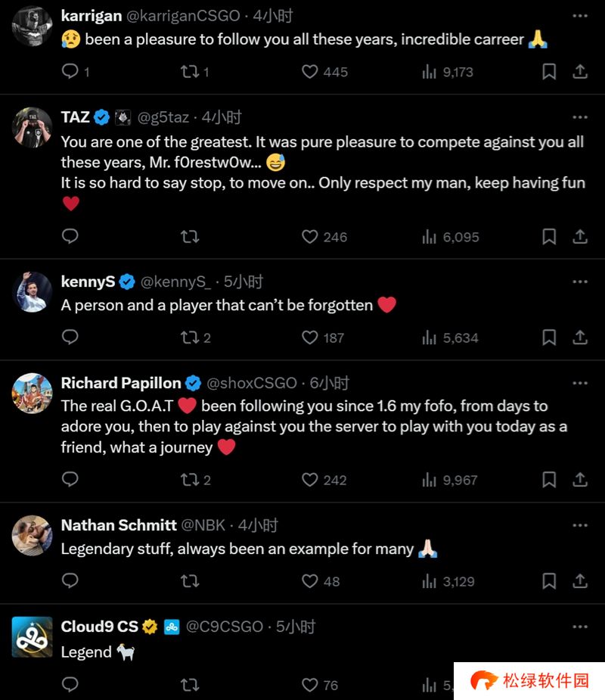
Task: Open kennyS's profile picture
Action: click(32, 291)
